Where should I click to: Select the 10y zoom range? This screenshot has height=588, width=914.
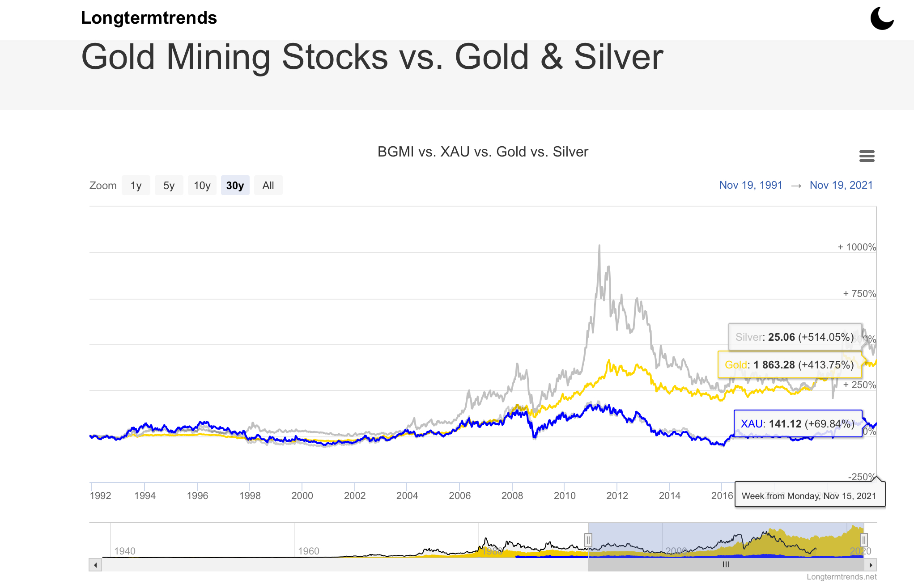point(202,186)
